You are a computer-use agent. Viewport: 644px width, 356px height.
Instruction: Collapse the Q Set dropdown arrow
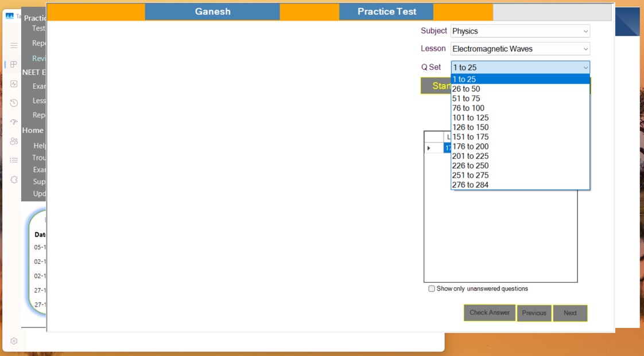coord(585,68)
